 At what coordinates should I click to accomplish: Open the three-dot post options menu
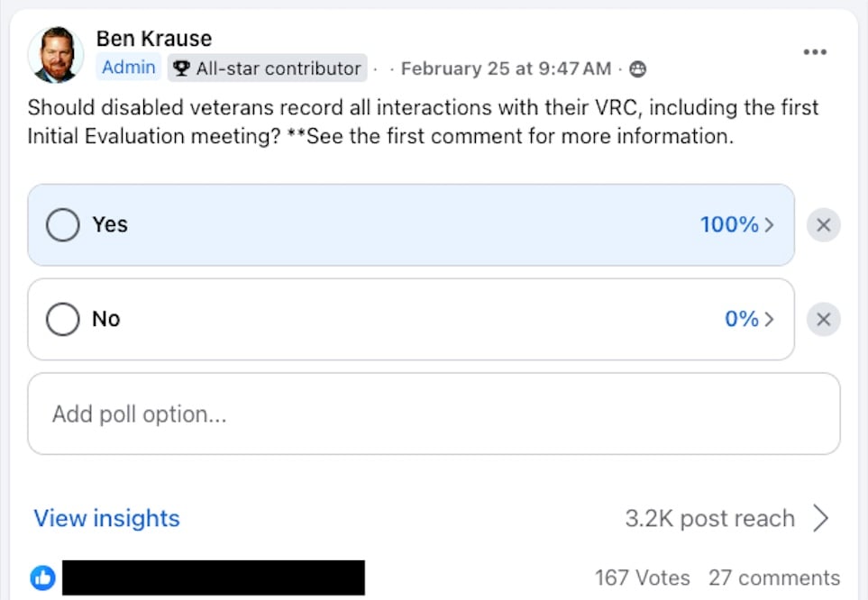click(x=814, y=52)
